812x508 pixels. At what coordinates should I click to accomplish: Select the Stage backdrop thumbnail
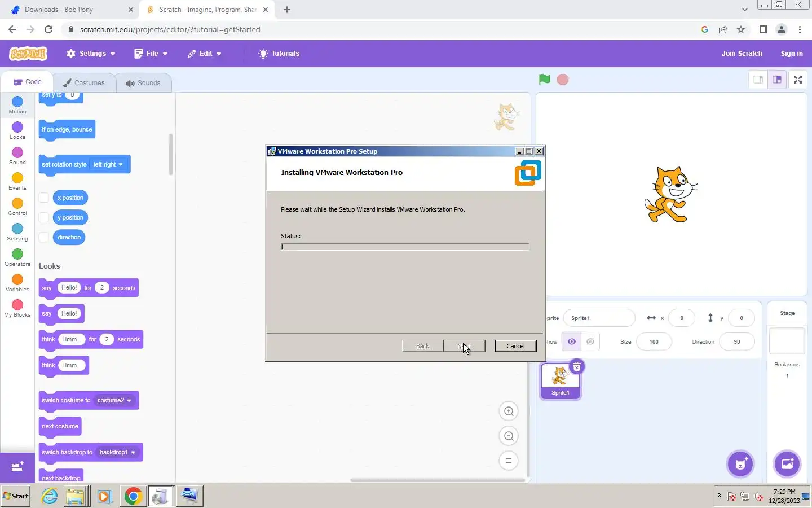tap(787, 341)
